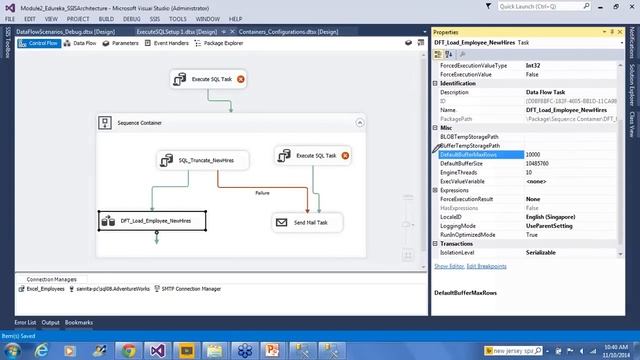Fit the design view to window
The height and width of the screenshot is (360, 640).
click(407, 256)
